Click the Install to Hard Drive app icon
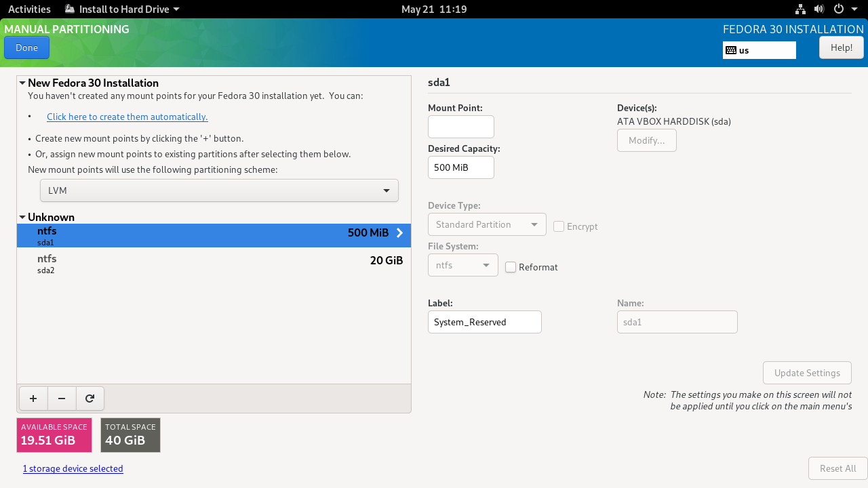 point(70,9)
